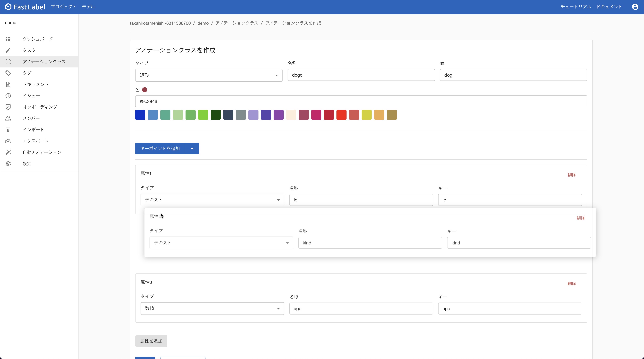Click the Onboarding checkmark shield icon
The width and height of the screenshot is (644, 359).
tap(8, 107)
